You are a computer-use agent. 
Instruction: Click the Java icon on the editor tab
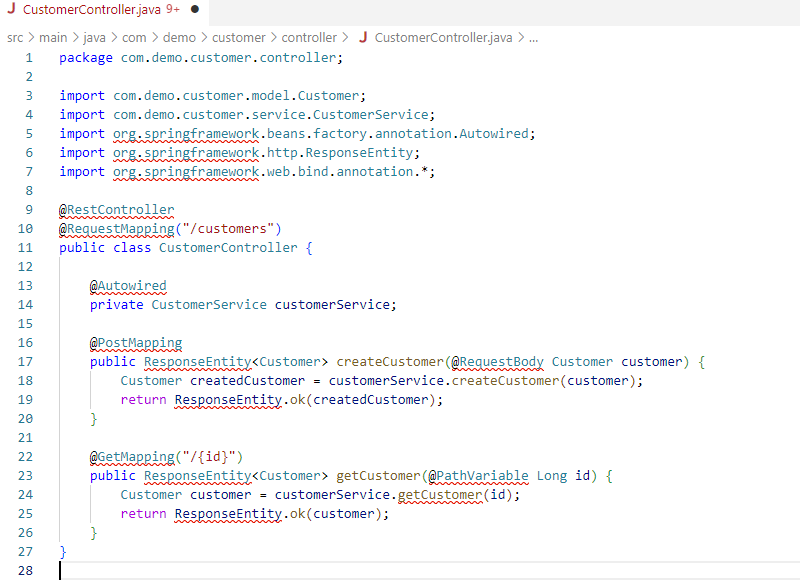click(11, 9)
